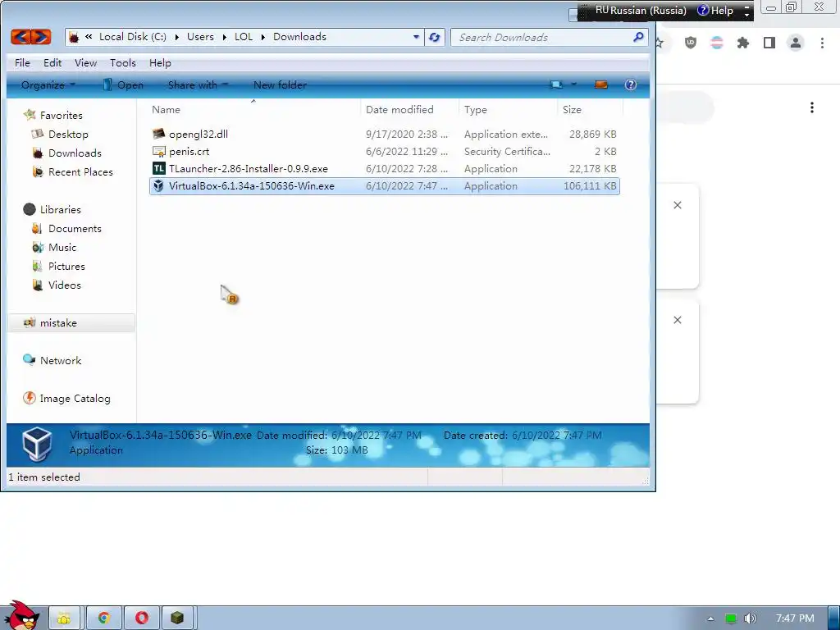Open the cube app on the taskbar
Screen dimensions: 840x630
tap(177, 619)
